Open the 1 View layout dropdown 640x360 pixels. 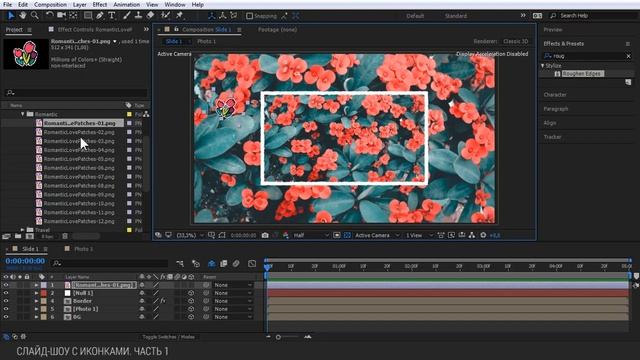(x=419, y=235)
